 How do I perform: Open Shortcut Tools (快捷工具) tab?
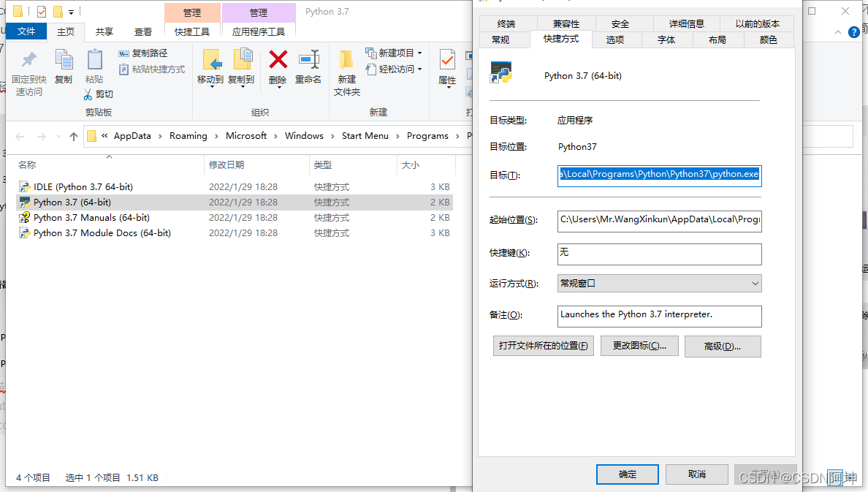192,32
